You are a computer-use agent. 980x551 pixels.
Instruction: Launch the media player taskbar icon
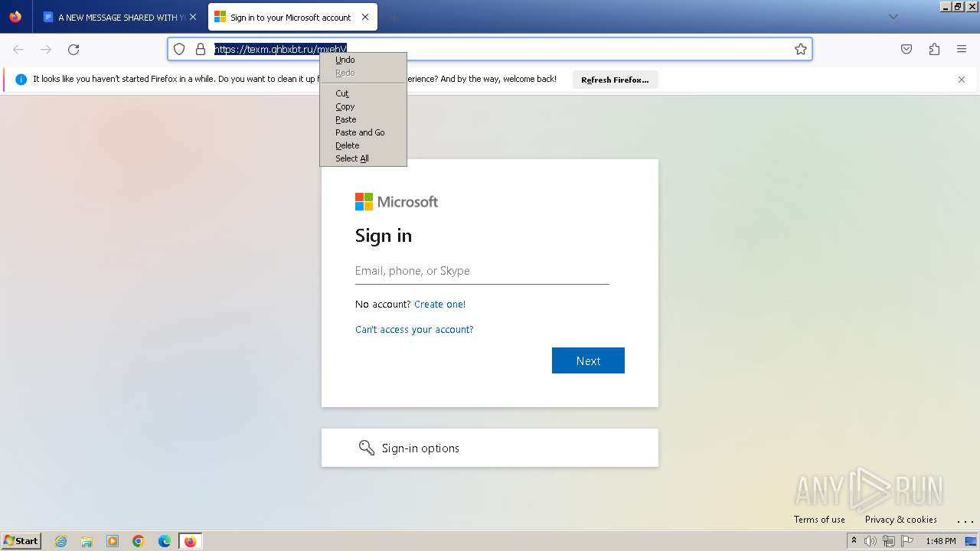coord(113,541)
